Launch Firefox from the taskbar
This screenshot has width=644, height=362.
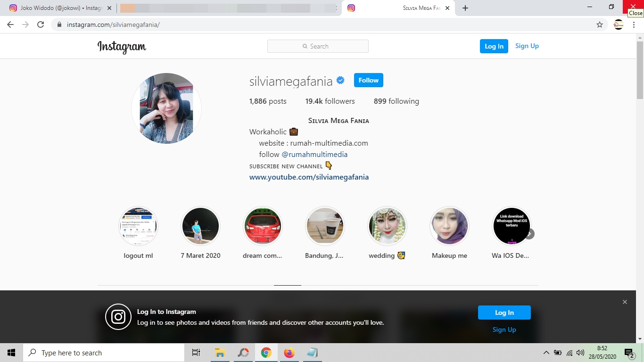click(289, 353)
